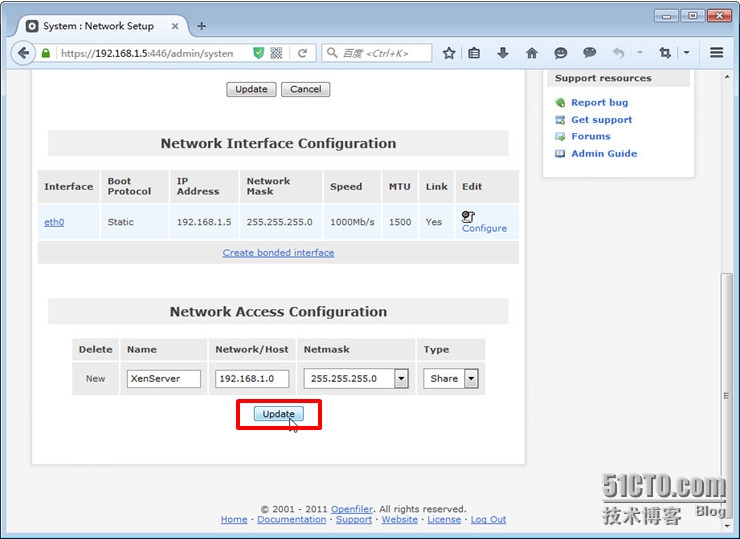
Task: Click the QR code icon in address bar
Action: [277, 53]
